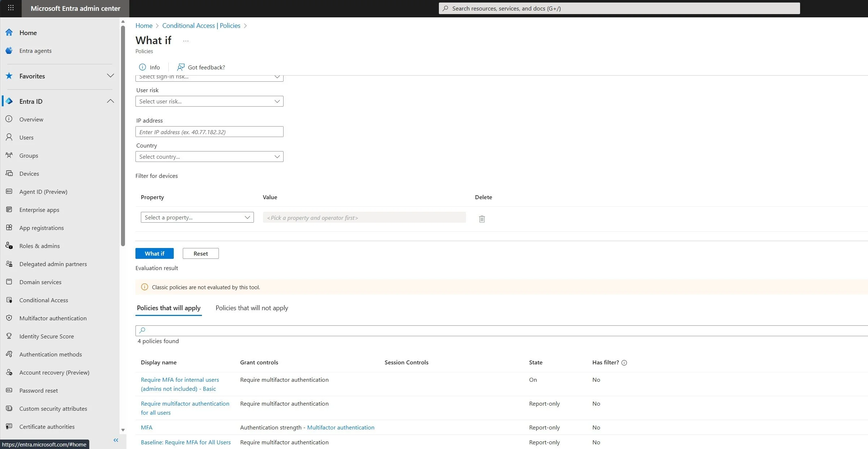Open page ellipsis menu beside What if

point(186,41)
